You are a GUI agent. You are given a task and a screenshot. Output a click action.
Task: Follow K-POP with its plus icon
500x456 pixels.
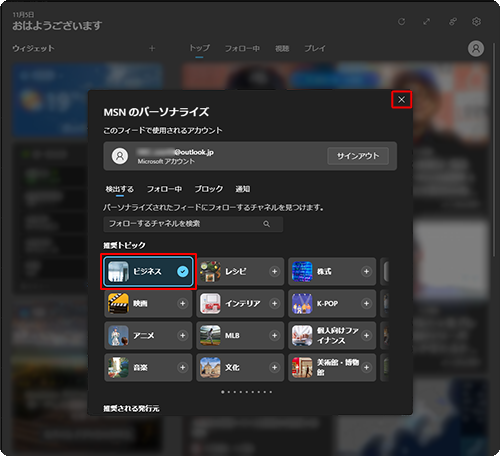(x=366, y=304)
